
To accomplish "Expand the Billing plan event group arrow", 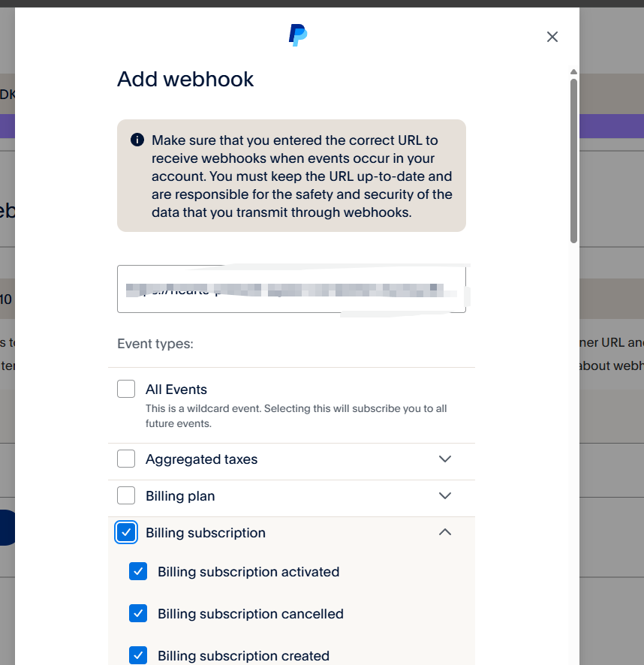I will (x=444, y=496).
